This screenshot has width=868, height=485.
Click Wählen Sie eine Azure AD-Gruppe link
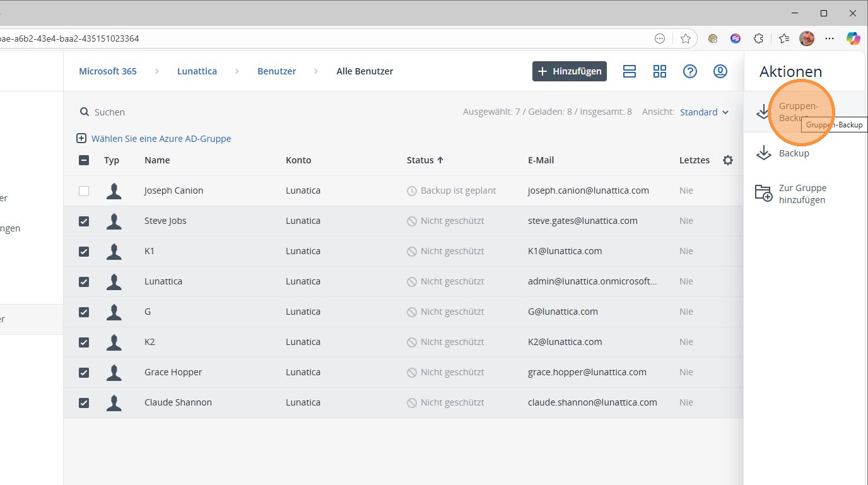click(x=161, y=139)
